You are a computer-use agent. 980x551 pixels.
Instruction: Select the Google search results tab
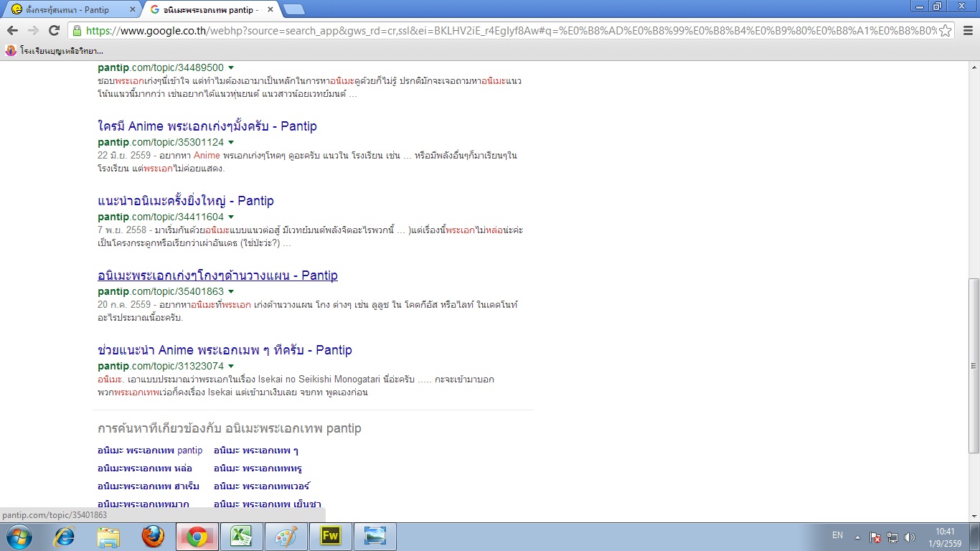click(x=212, y=10)
